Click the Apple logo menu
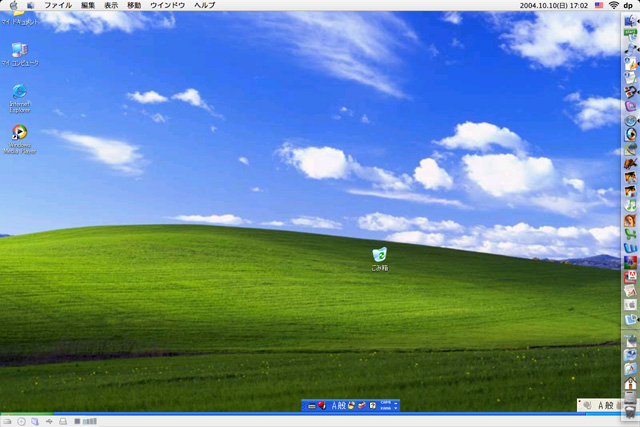Screen dimensions: 640x427 [x=14, y=5]
